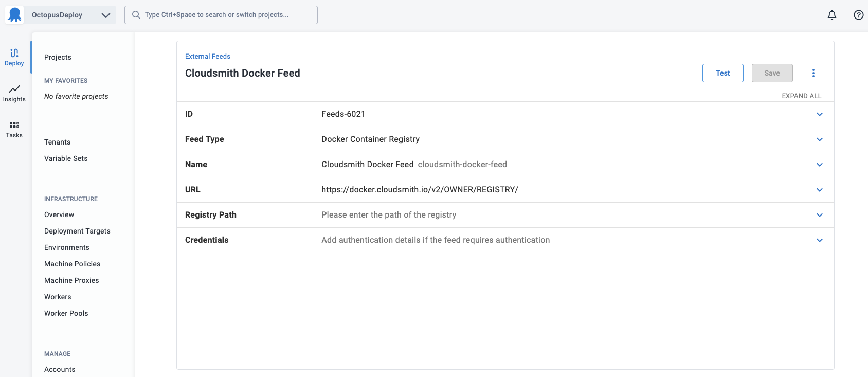Open Accounts under Manage

tap(60, 369)
